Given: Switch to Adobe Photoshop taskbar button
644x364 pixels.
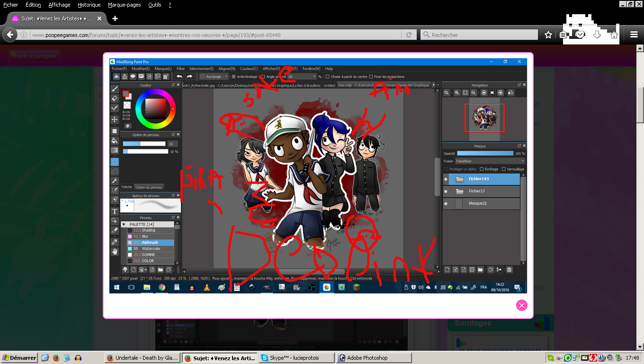Looking at the screenshot, I should tap(374, 358).
